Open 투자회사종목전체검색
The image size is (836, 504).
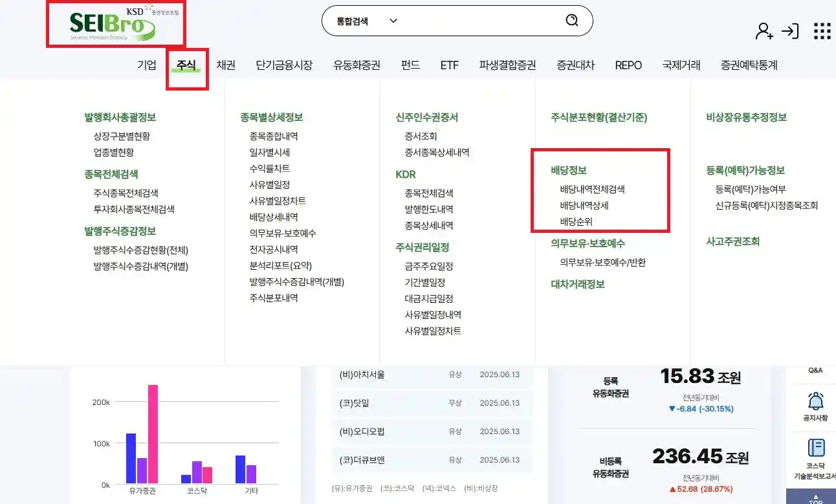coord(134,209)
